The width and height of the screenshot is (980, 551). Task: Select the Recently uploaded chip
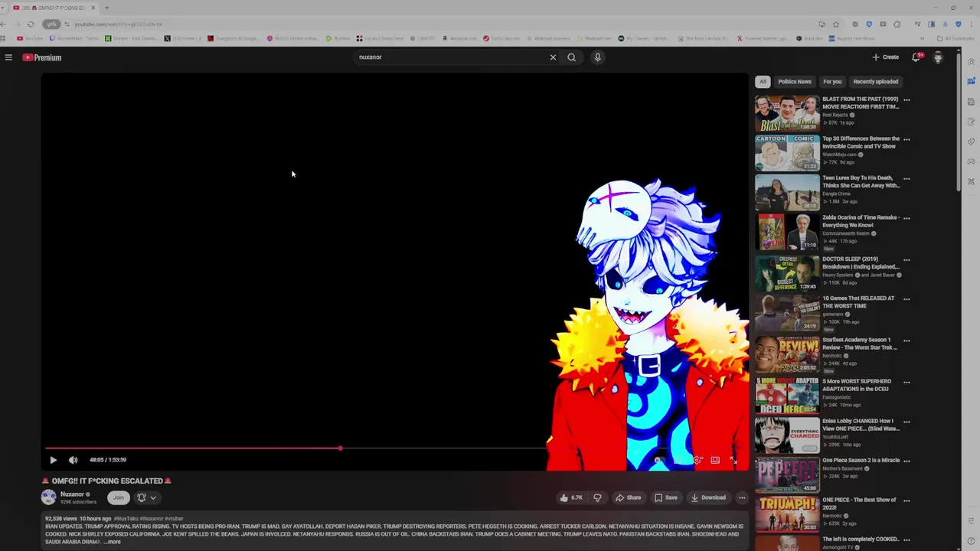tap(875, 81)
